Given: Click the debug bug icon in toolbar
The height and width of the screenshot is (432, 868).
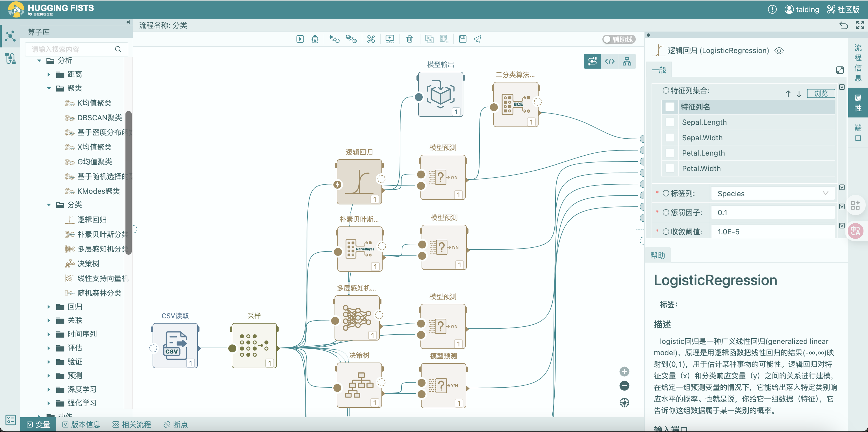Looking at the screenshot, I should click(315, 39).
